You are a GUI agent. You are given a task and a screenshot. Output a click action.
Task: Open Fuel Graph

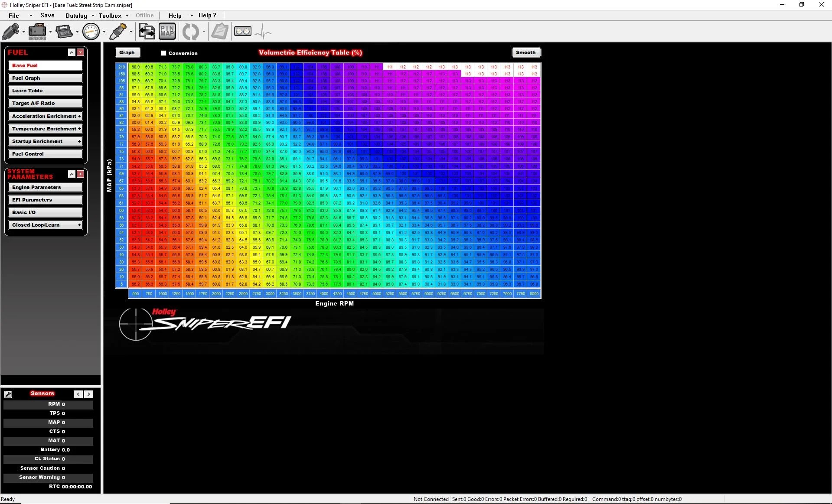click(x=45, y=78)
